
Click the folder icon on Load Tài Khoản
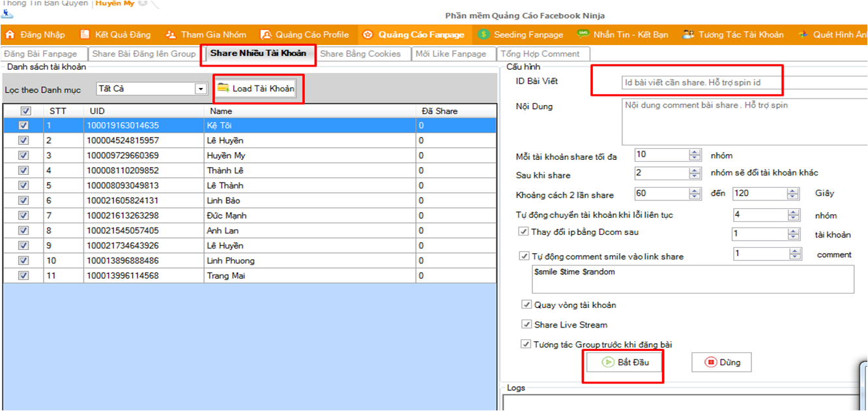[x=224, y=88]
